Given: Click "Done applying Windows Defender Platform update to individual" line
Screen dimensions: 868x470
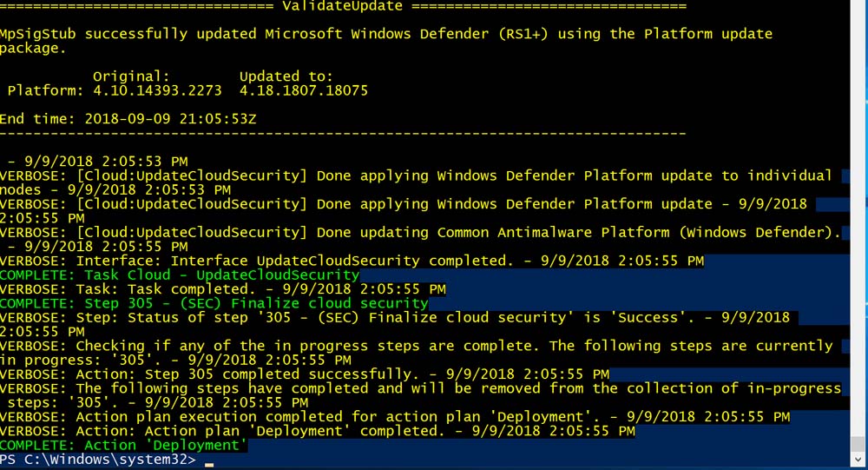Looking at the screenshot, I should pos(417,175).
